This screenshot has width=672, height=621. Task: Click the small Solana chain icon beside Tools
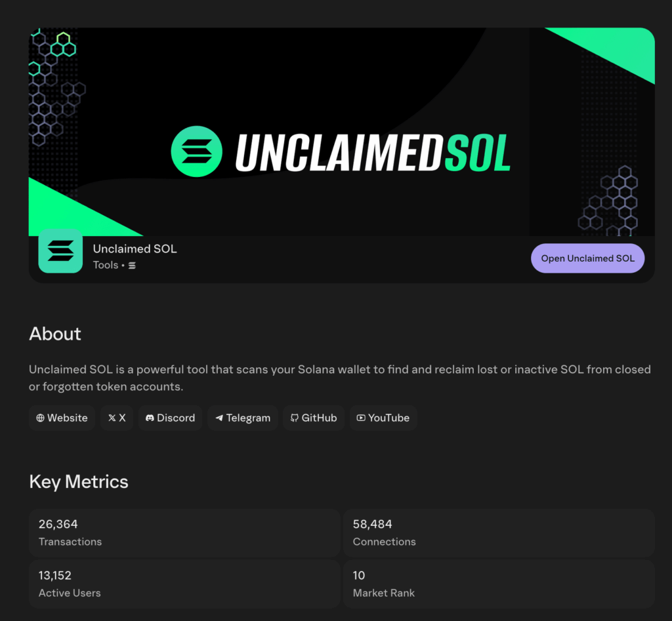(132, 266)
